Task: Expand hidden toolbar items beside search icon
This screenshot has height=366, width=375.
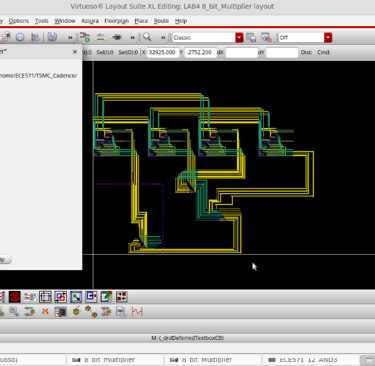Action: tap(163, 37)
